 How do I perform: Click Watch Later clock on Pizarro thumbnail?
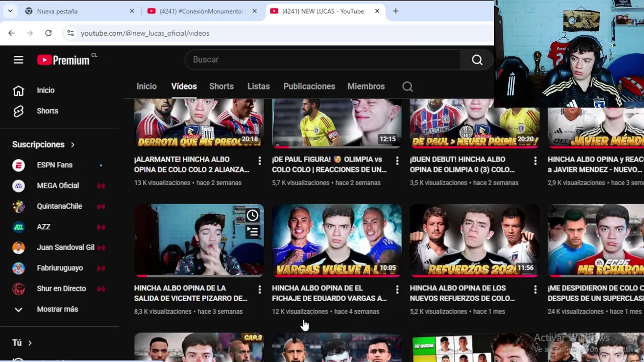point(252,215)
